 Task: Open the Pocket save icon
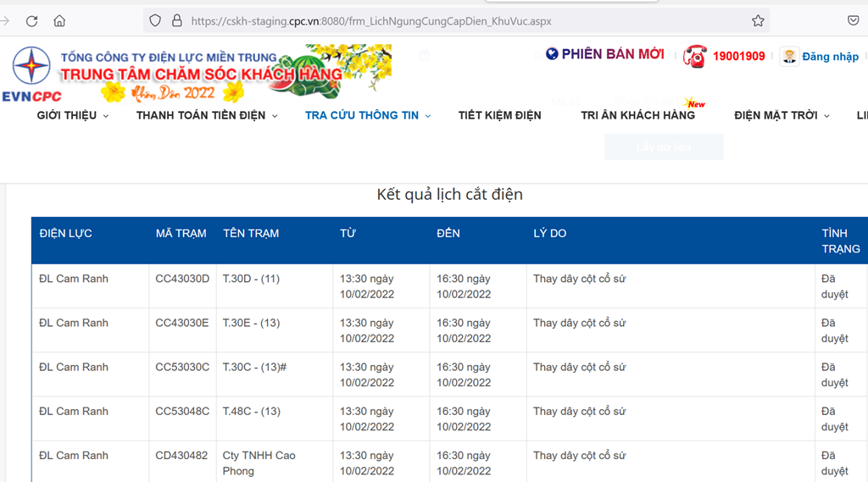pyautogui.click(x=854, y=21)
